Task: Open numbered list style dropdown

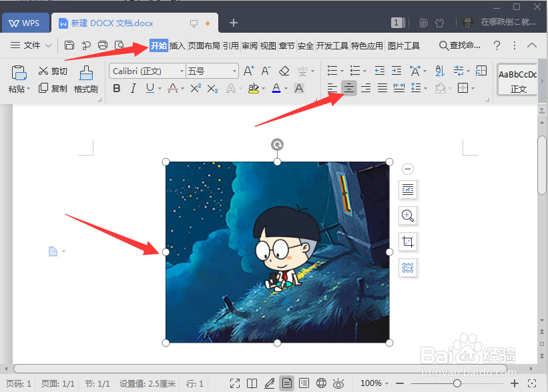Action: [365, 71]
